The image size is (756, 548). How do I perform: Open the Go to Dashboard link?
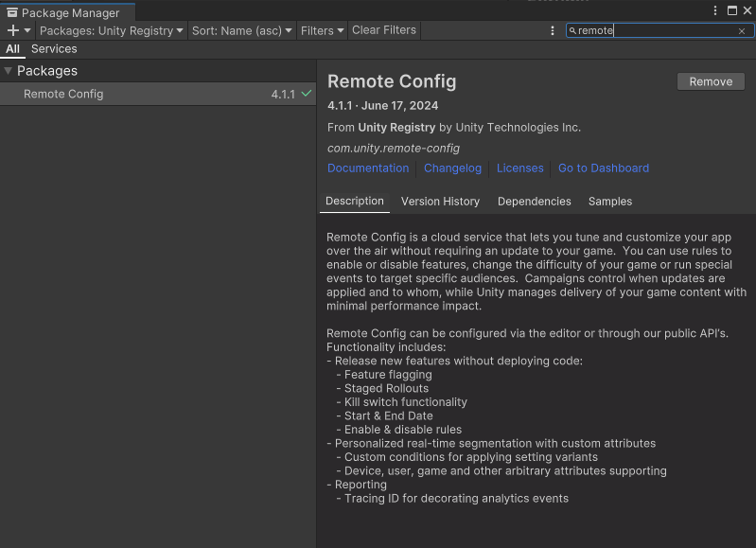[x=604, y=168]
